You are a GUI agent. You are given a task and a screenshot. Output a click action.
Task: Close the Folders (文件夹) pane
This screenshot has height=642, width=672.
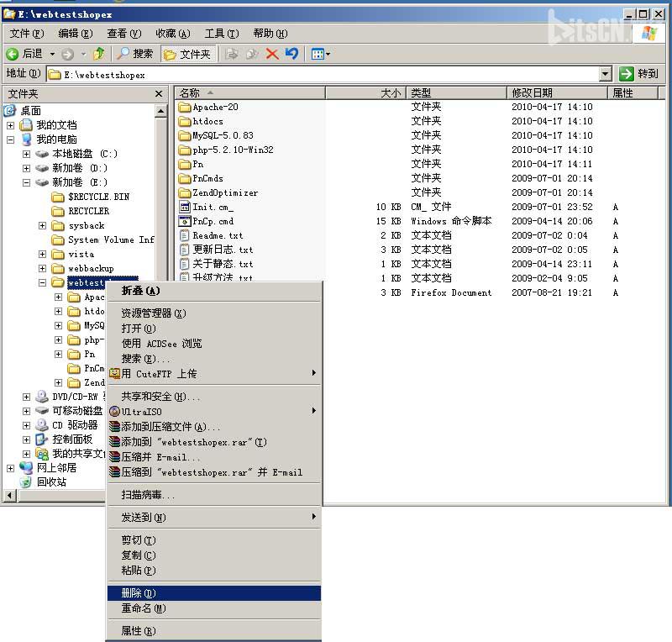159,93
